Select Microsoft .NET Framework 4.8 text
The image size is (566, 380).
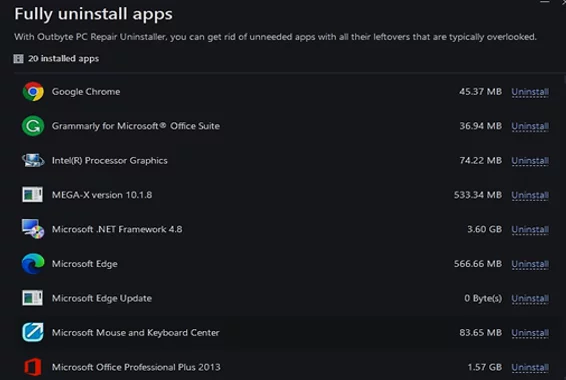tap(117, 229)
